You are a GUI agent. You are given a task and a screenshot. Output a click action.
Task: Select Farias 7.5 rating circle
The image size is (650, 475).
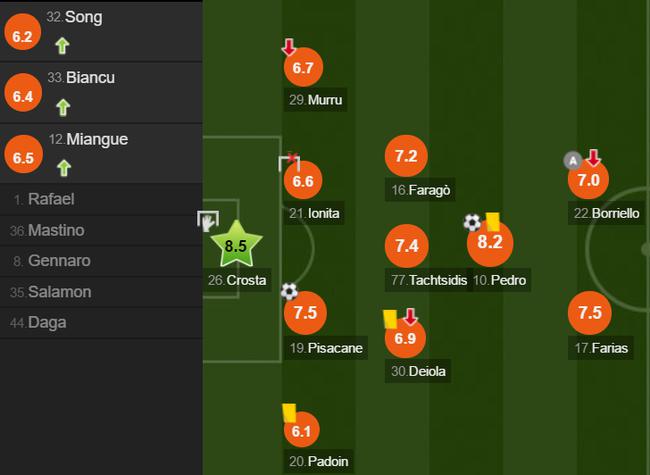(589, 313)
